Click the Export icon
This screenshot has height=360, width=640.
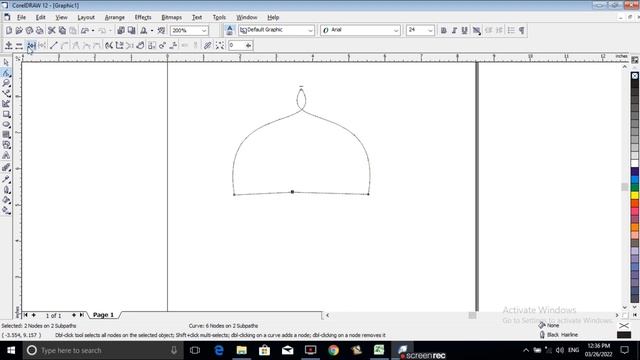click(131, 30)
